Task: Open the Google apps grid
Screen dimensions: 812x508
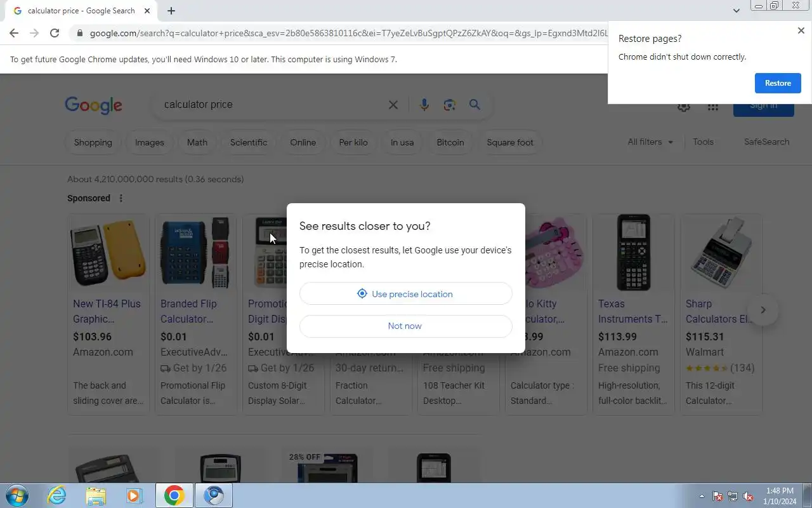Action: tap(712, 107)
